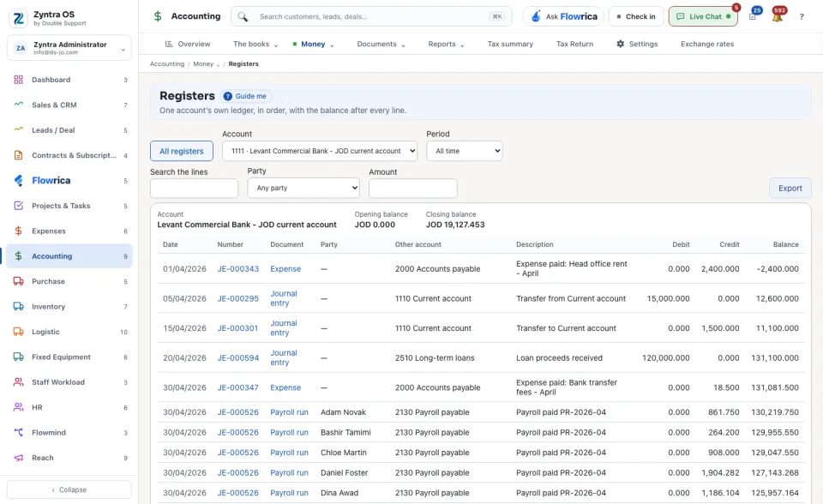Screen dimensions: 823x504
Task: Click the Check in button
Action: (x=636, y=16)
